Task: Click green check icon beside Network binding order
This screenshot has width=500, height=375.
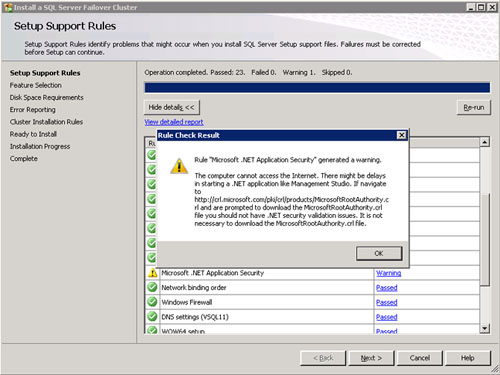Action: (x=152, y=287)
